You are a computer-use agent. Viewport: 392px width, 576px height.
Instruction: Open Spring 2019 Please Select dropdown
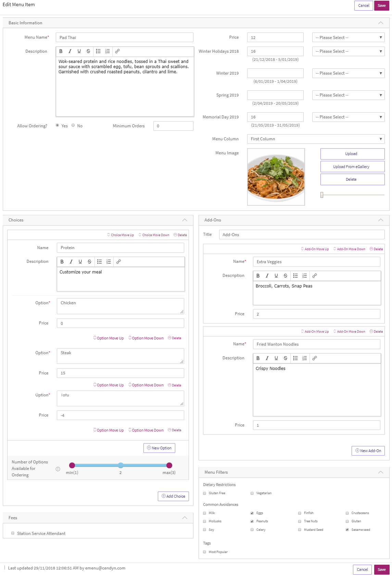point(348,95)
